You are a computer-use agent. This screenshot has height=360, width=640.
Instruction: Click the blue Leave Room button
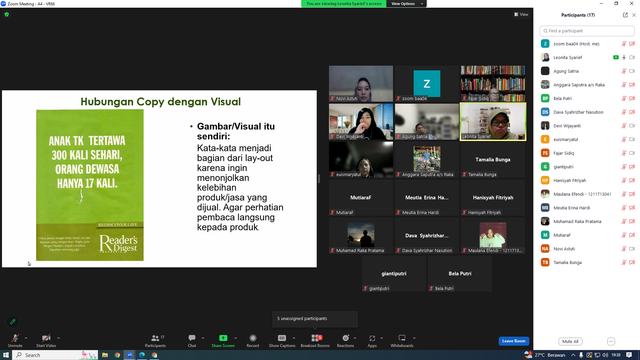tap(513, 341)
